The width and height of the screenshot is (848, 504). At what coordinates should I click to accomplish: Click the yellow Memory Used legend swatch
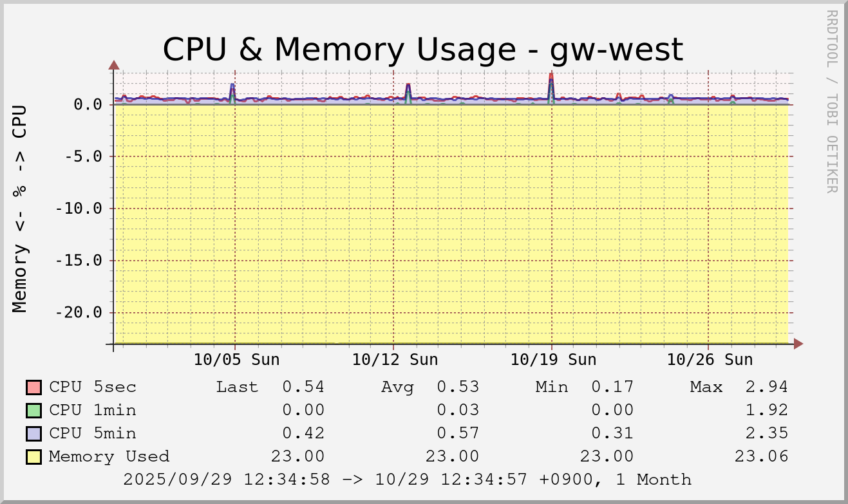[34, 457]
